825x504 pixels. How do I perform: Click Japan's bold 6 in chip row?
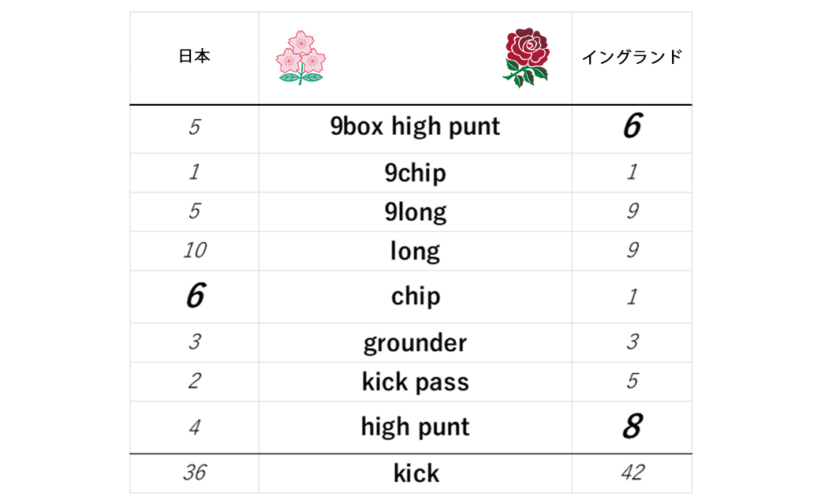pyautogui.click(x=195, y=297)
